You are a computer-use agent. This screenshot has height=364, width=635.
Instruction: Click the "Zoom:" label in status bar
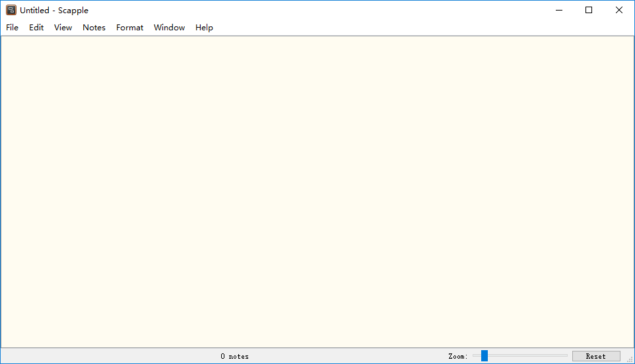tap(457, 356)
